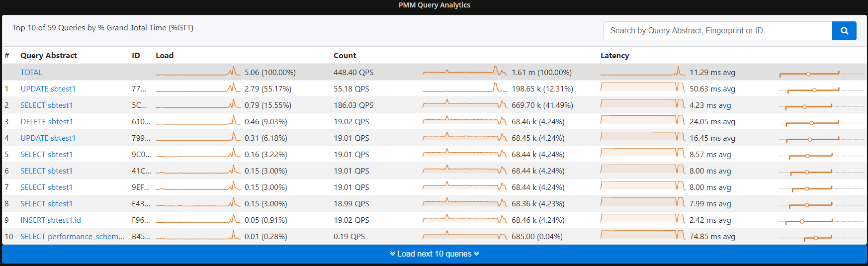Click the Load sparkline for TOTAL row
868x266 pixels.
coord(198,73)
